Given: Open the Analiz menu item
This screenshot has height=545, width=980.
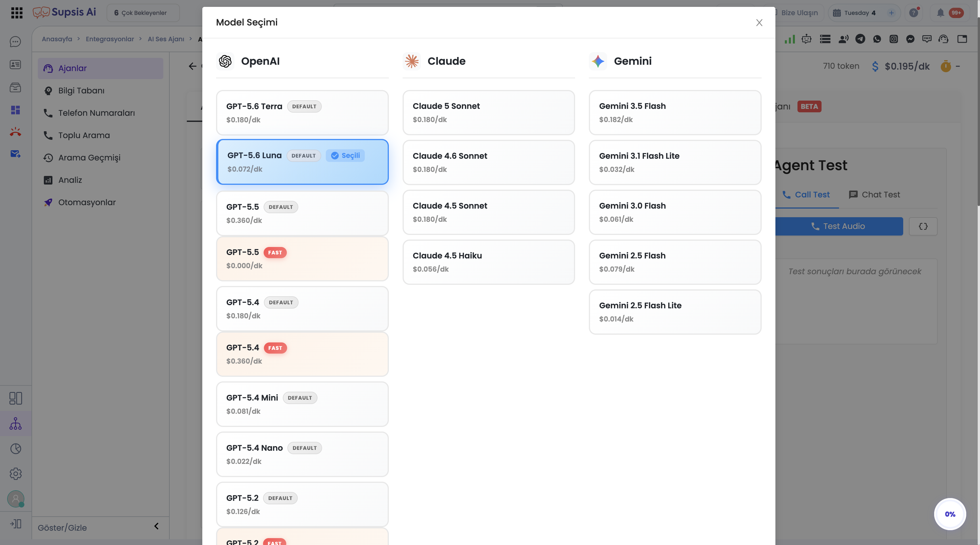Looking at the screenshot, I should [x=100, y=180].
